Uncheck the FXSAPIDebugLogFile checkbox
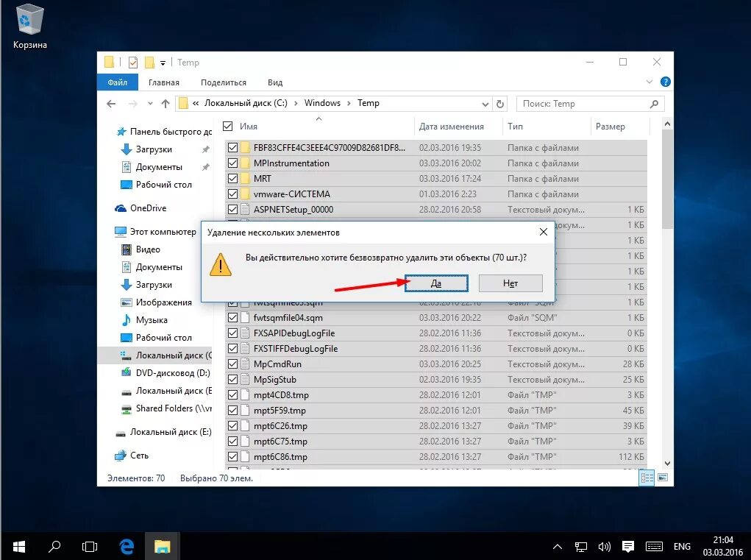Viewport: 751px width, 560px height. [x=232, y=333]
